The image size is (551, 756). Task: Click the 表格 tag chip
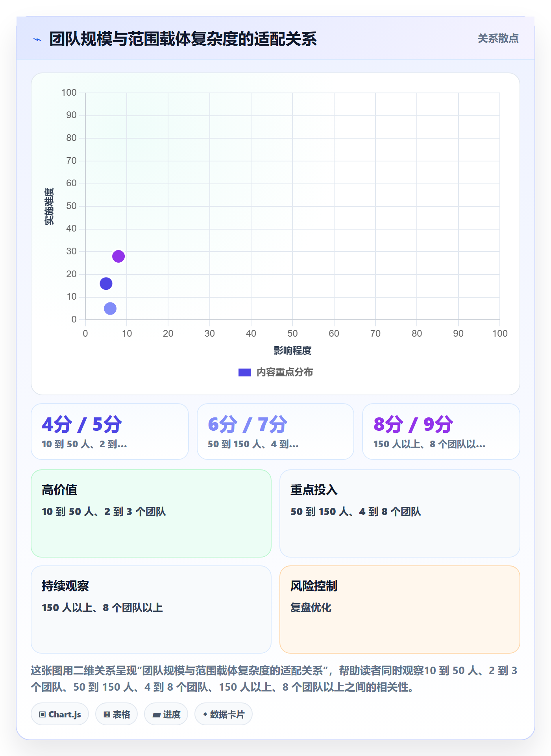116,714
